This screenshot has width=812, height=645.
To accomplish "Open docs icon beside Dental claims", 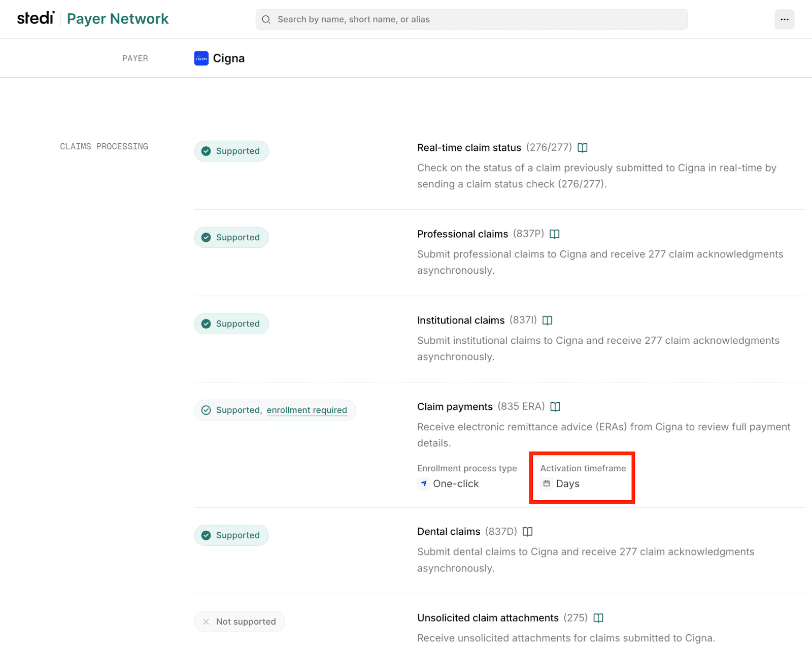I will [528, 532].
